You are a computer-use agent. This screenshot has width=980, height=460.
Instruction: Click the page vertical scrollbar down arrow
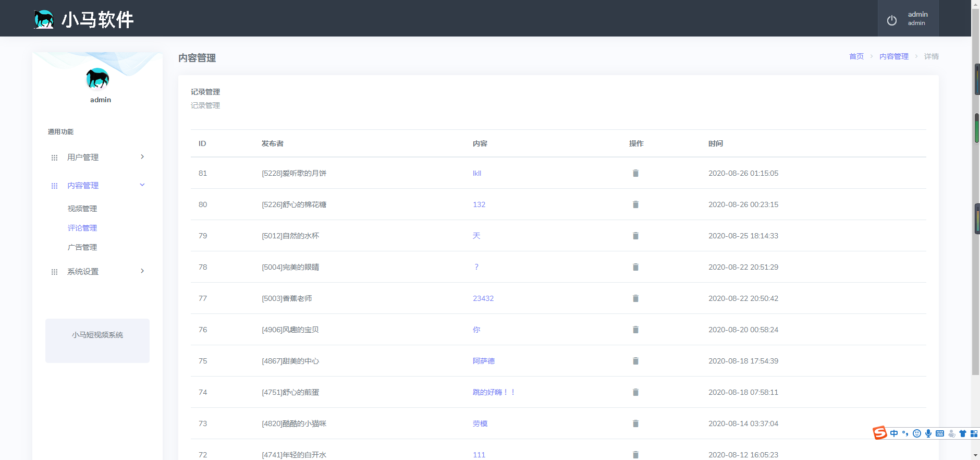click(x=975, y=455)
